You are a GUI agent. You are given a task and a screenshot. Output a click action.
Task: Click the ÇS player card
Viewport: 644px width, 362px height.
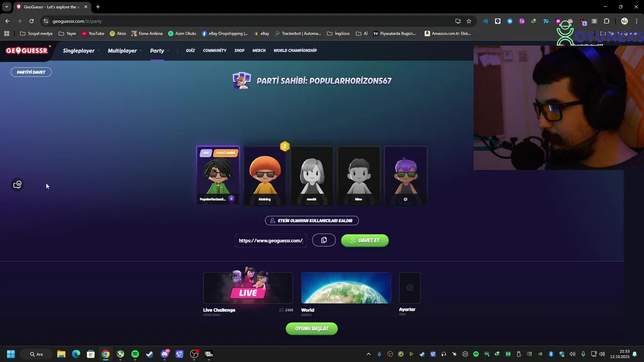pos(406,176)
